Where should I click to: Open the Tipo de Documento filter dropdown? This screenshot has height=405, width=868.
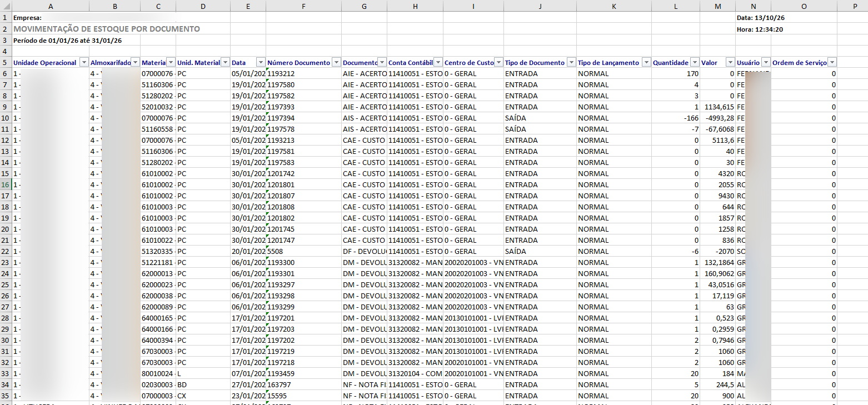click(571, 63)
